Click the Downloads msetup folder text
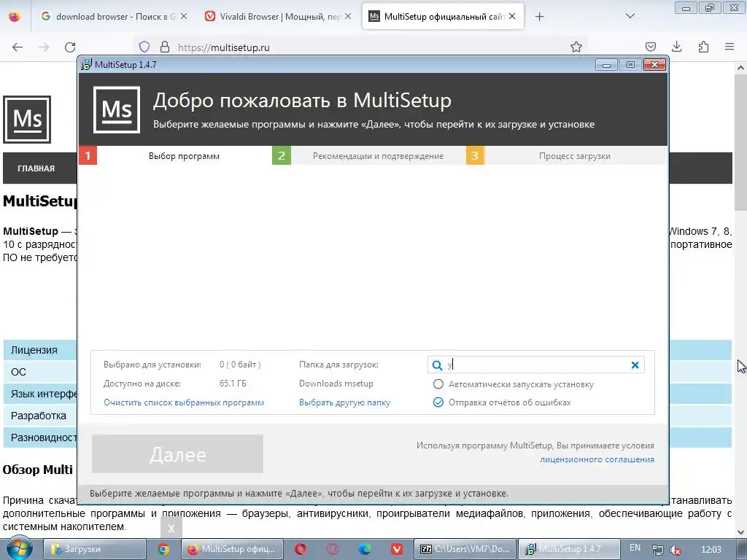Viewport: 747px width, 560px height. [336, 384]
